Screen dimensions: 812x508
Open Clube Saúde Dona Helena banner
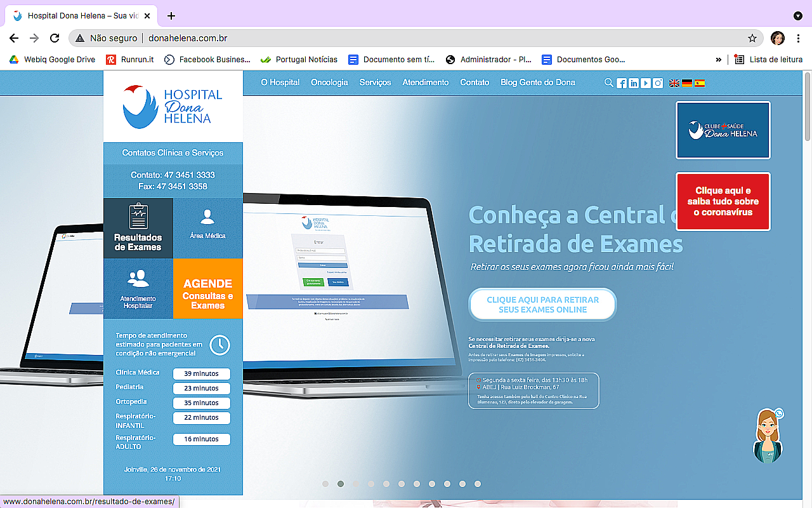(723, 130)
